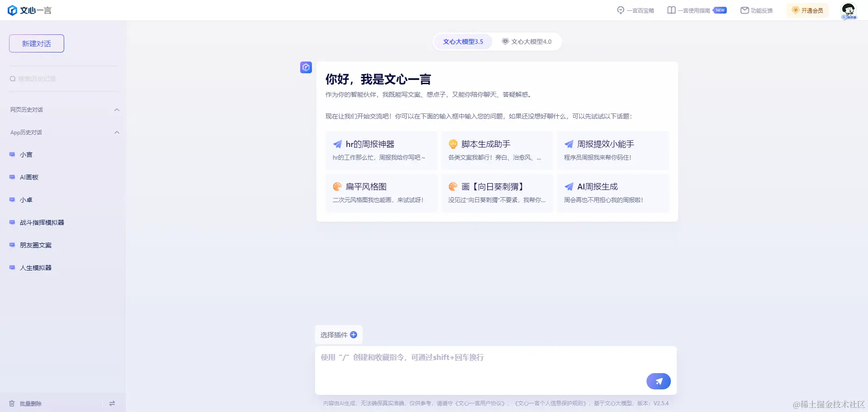Select the 画【向日葵刺猬】 suggestion card
868x412 pixels.
pyautogui.click(x=497, y=193)
